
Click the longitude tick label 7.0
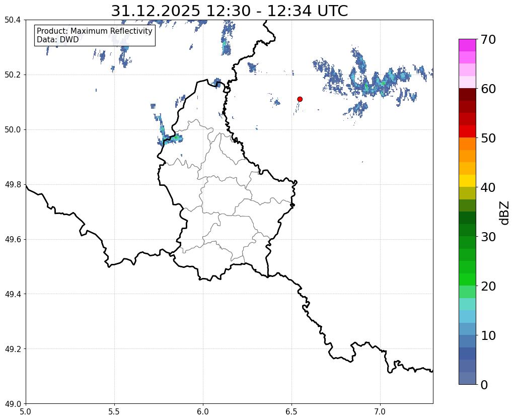(380, 411)
